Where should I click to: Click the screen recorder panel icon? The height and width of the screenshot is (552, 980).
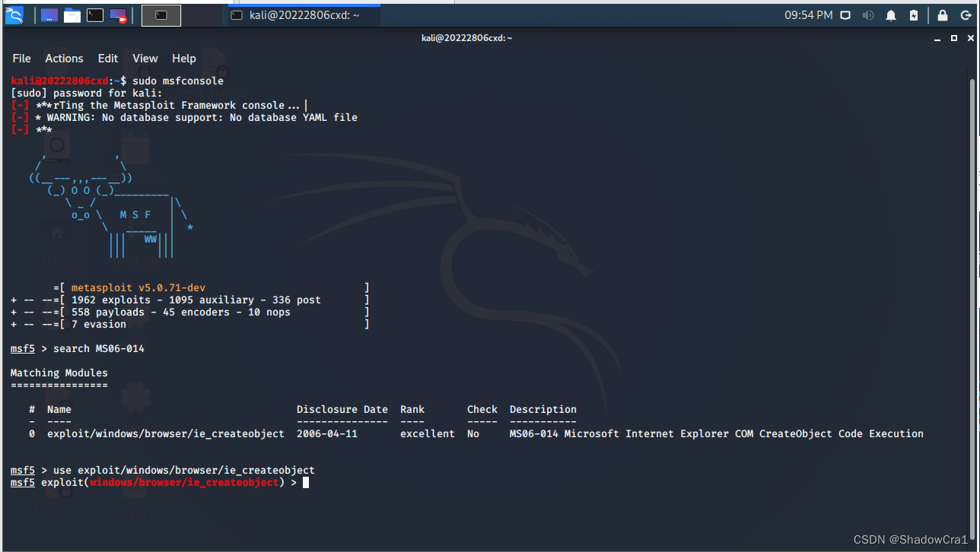118,14
